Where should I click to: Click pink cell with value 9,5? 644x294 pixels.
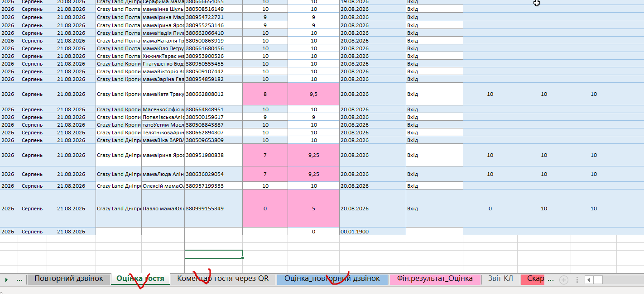313,94
